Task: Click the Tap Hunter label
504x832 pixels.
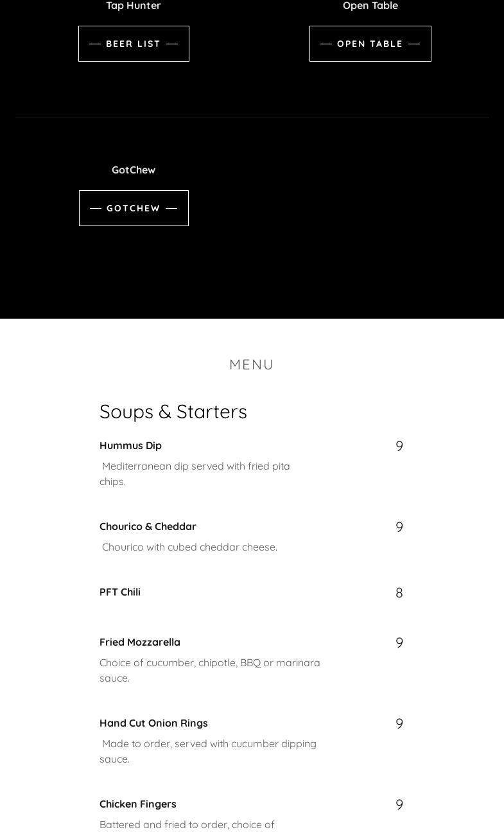Action: click(x=134, y=6)
